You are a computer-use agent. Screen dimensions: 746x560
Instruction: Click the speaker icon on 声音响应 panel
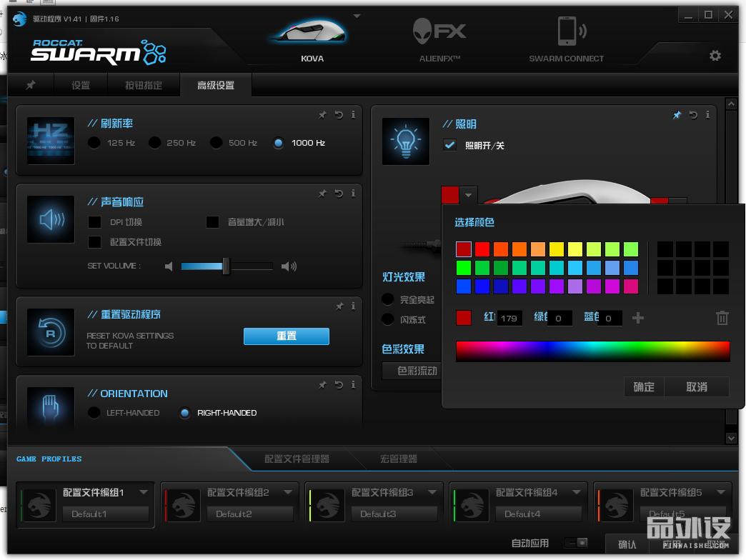[x=50, y=219]
